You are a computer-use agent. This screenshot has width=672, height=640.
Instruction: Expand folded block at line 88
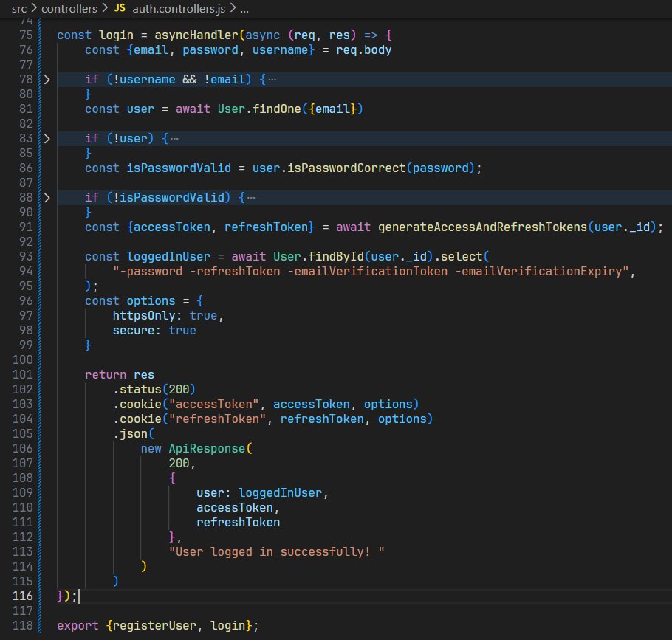coord(47,198)
